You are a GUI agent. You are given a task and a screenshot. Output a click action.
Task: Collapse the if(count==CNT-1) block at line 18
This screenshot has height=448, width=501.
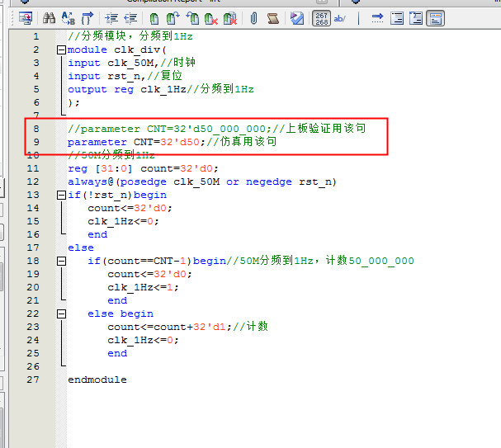click(x=61, y=262)
